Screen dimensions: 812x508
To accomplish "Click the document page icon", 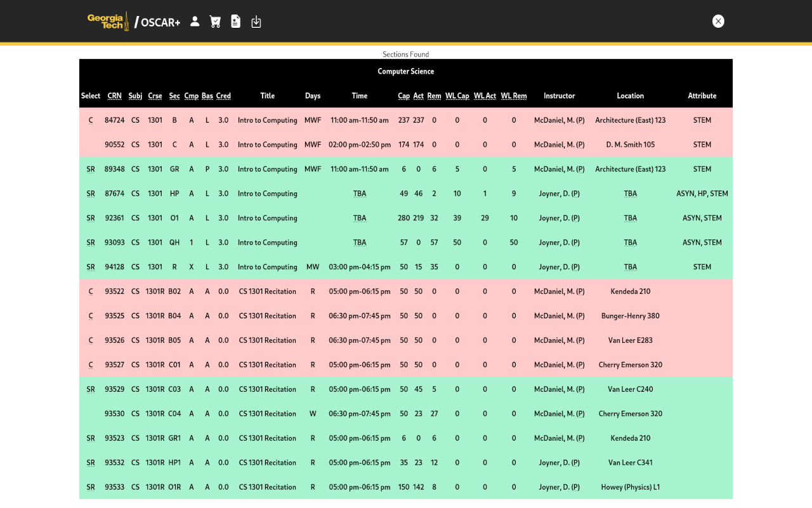I will tap(235, 22).
